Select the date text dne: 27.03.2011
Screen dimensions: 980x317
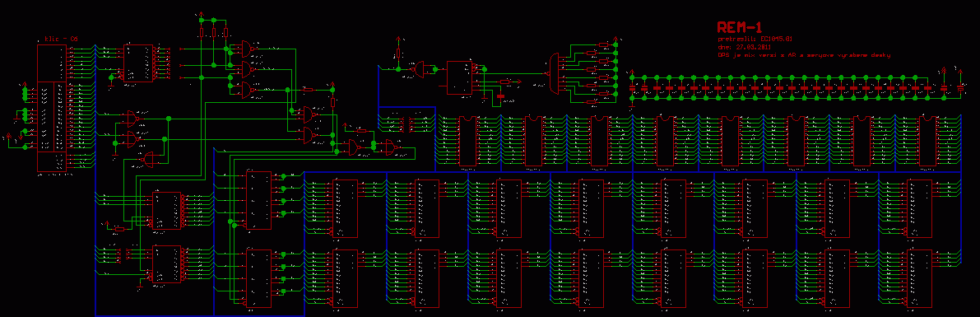(x=745, y=47)
